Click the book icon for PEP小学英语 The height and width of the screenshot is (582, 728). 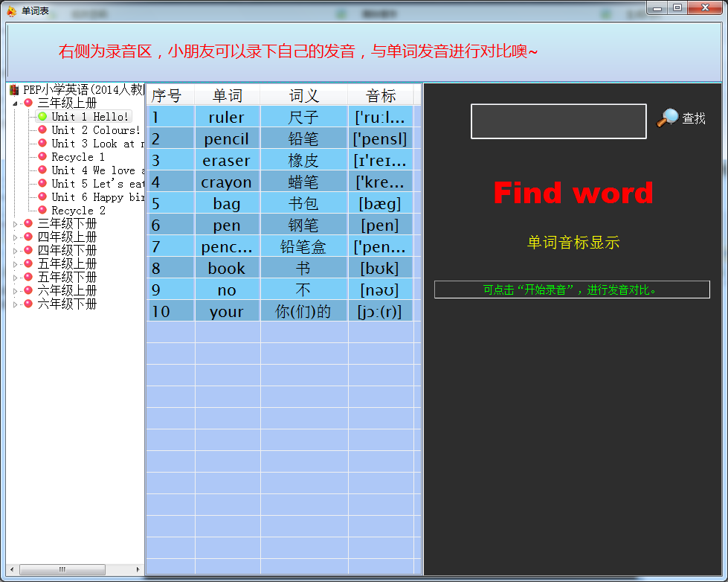click(14, 90)
